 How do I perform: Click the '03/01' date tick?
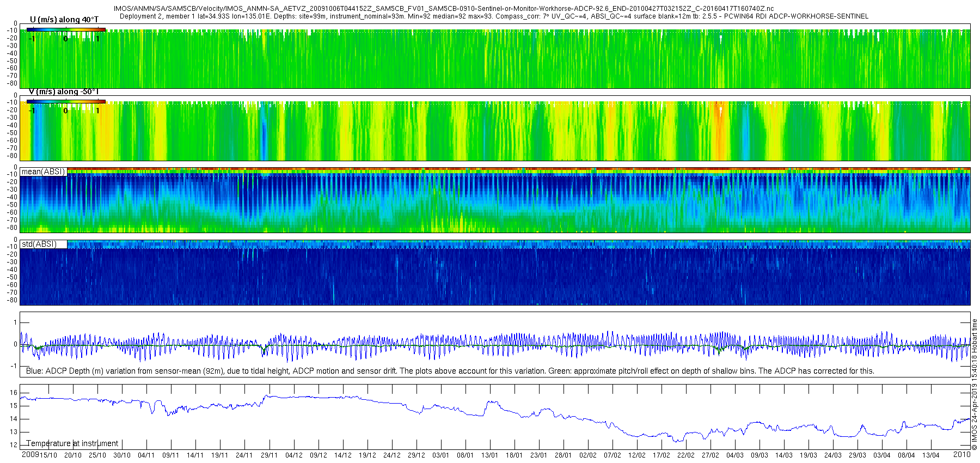(441, 455)
